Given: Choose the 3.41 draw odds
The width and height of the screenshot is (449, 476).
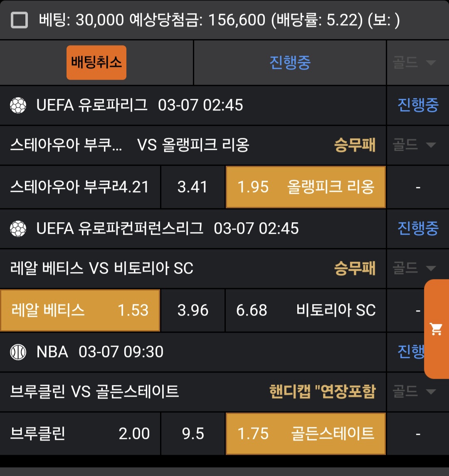Looking at the screenshot, I should pyautogui.click(x=193, y=187).
